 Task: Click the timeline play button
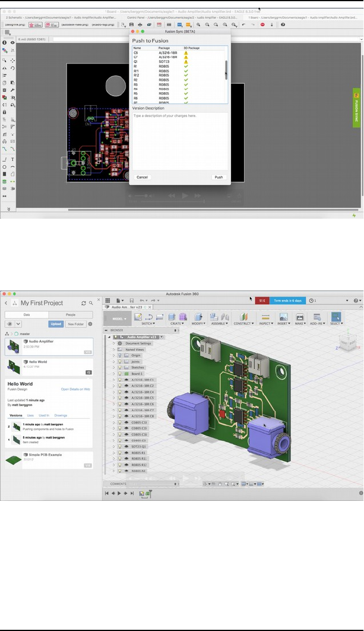tap(119, 493)
